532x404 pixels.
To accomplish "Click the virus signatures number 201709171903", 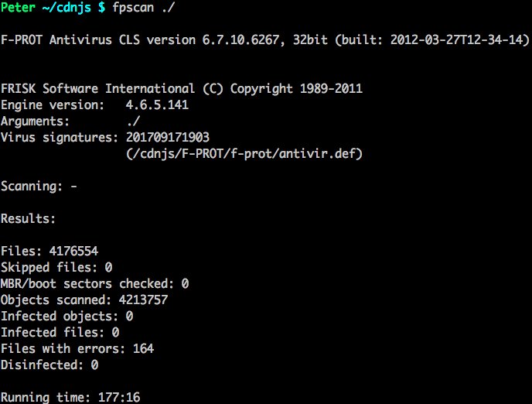I will [168, 138].
